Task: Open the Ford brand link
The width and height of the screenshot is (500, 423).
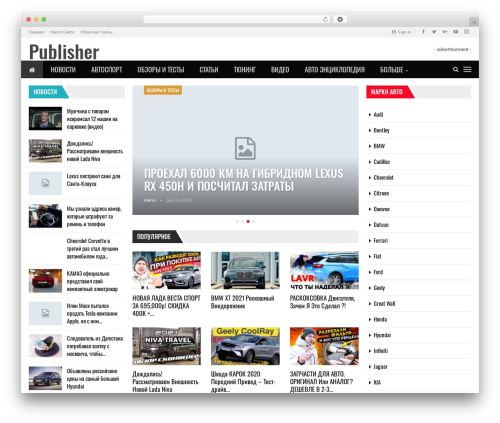Action: click(x=378, y=272)
